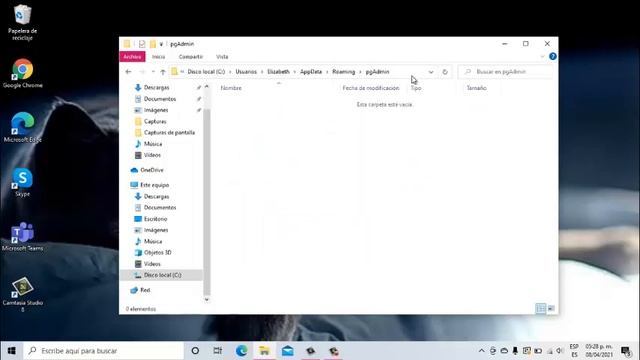Image resolution: width=640 pixels, height=360 pixels.
Task: Select Escritorio in the navigation pane
Action: [151, 219]
